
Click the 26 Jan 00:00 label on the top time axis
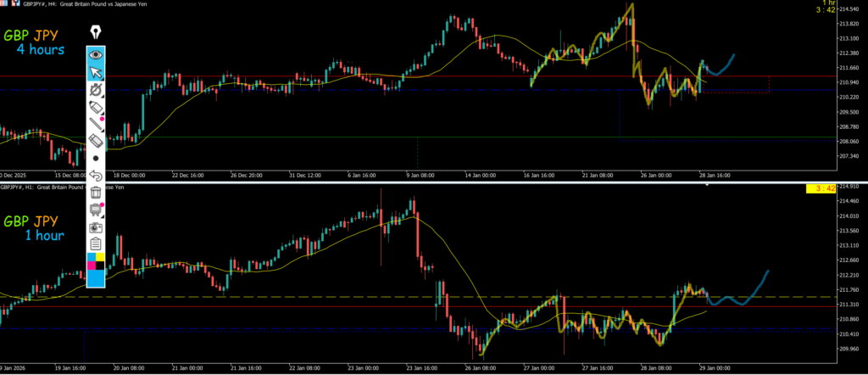tap(654, 176)
